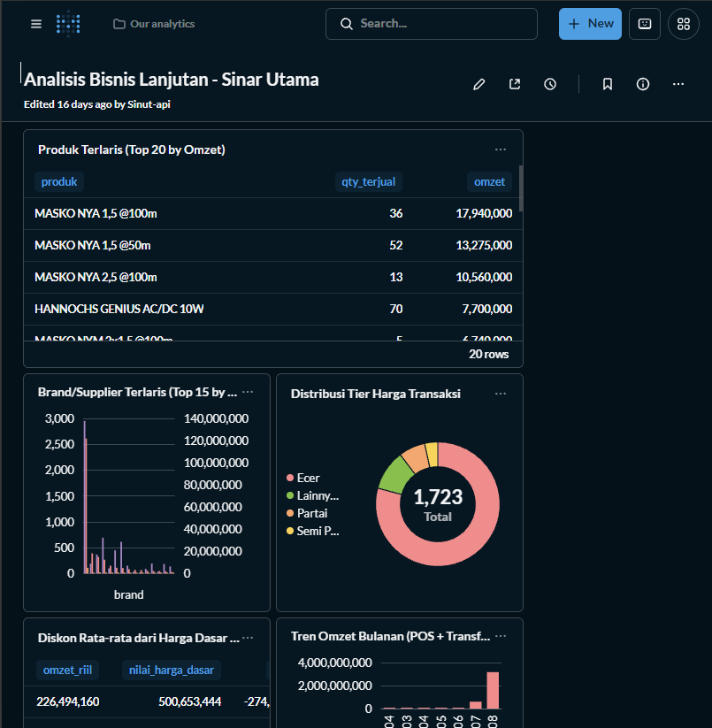Click the 17,940,000 omzet cell
This screenshot has height=728, width=712.
coord(484,213)
